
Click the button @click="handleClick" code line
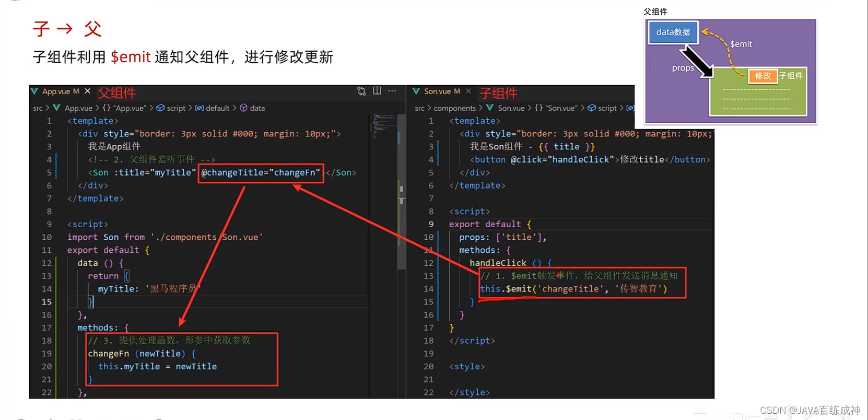(590, 160)
